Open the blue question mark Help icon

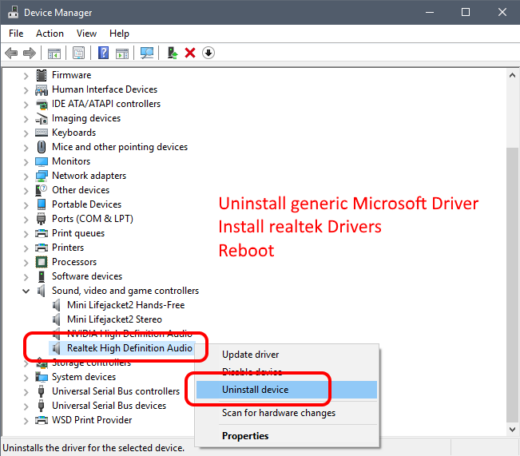tap(103, 53)
